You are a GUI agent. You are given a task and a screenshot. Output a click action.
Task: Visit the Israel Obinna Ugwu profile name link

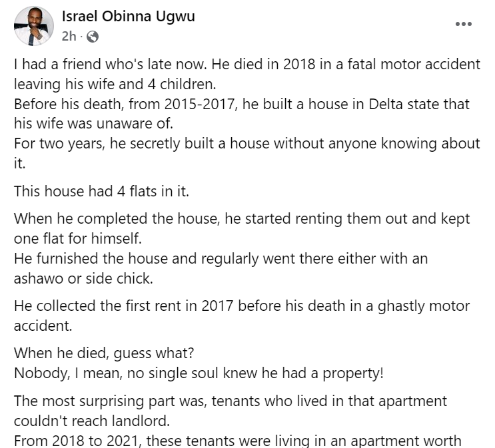pyautogui.click(x=128, y=17)
